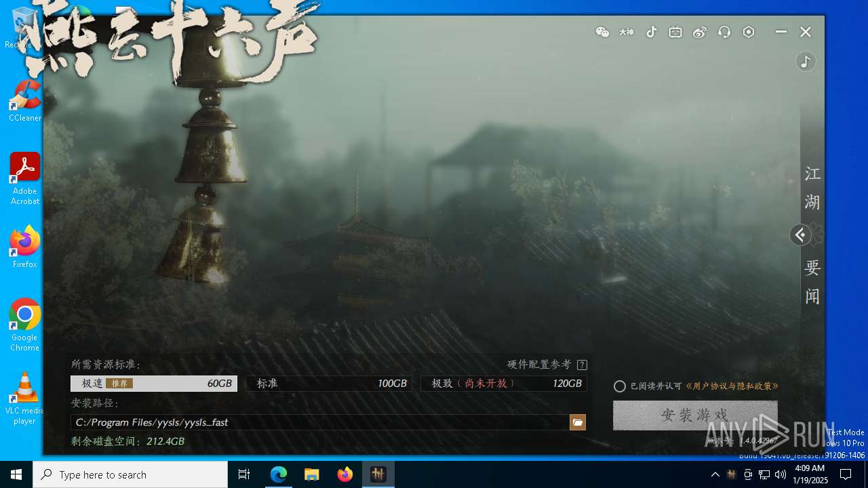Open the clock showing 4:09 AM

coord(810,474)
